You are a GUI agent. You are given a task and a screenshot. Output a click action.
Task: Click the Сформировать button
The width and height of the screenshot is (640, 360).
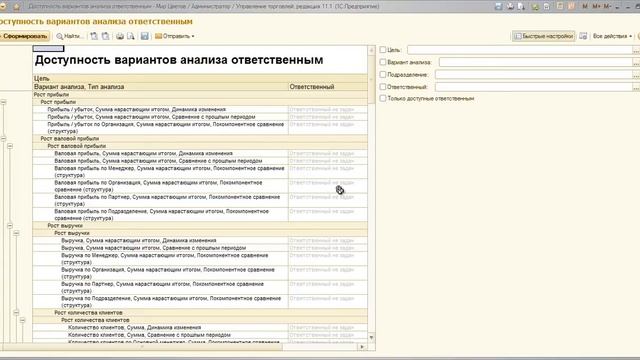(24, 36)
